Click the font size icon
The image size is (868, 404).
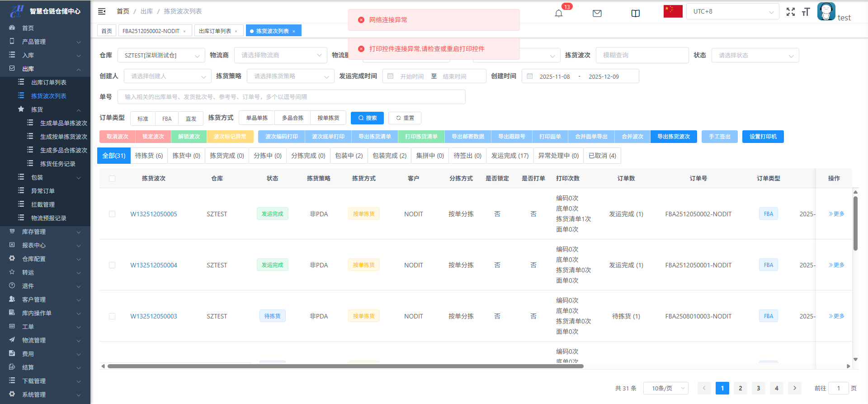click(x=806, y=12)
